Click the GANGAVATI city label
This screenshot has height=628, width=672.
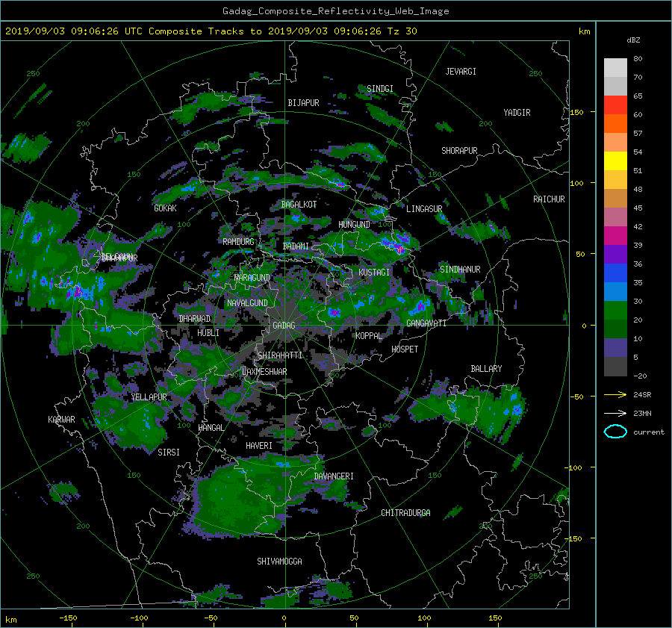pyautogui.click(x=426, y=323)
